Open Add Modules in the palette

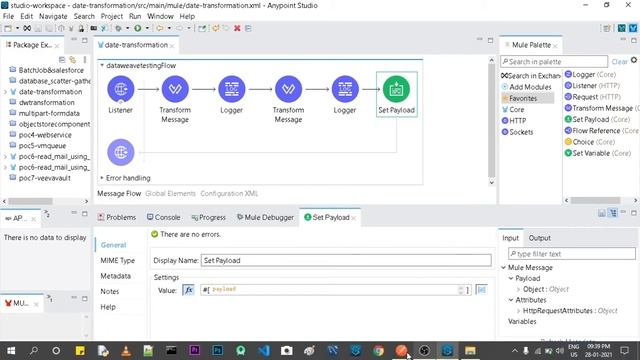tap(526, 87)
